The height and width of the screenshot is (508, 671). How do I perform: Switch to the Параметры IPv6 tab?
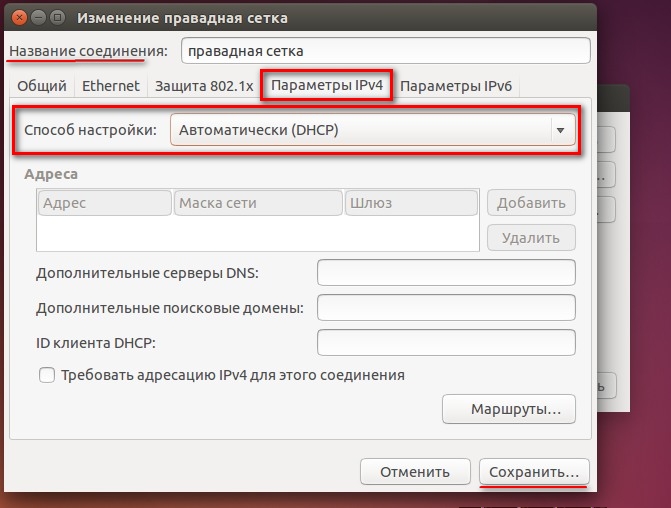[456, 86]
